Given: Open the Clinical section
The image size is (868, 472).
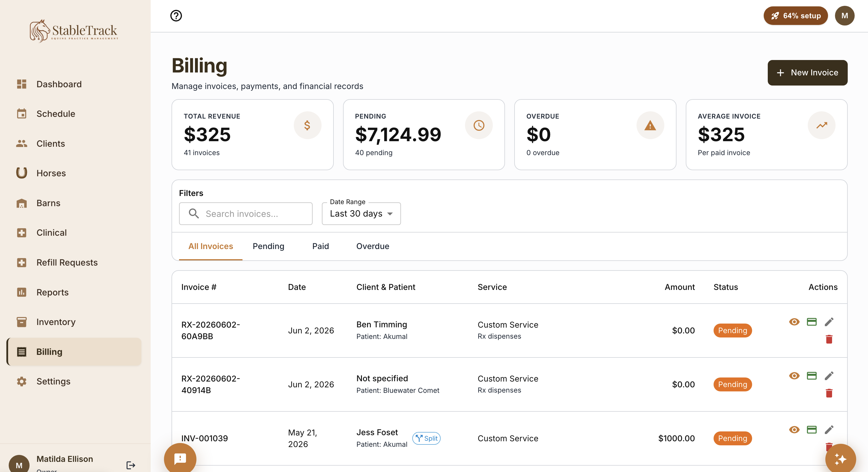Looking at the screenshot, I should click(74, 233).
